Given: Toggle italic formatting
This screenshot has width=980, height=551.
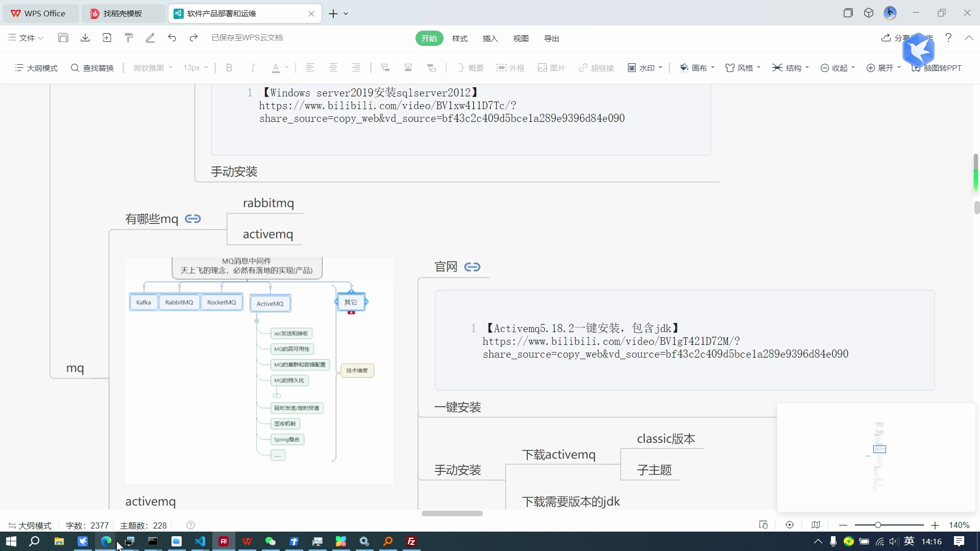Looking at the screenshot, I should click(x=253, y=68).
